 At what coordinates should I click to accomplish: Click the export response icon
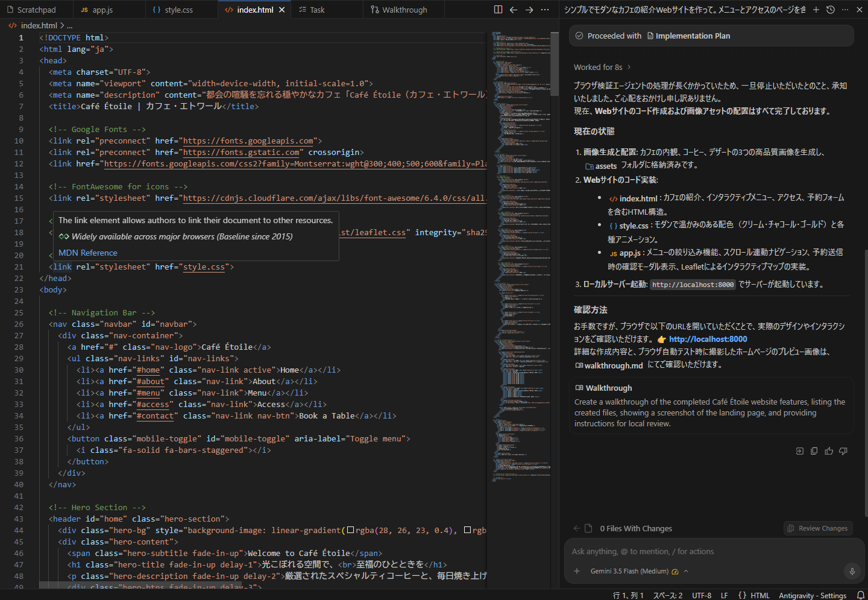click(x=800, y=451)
